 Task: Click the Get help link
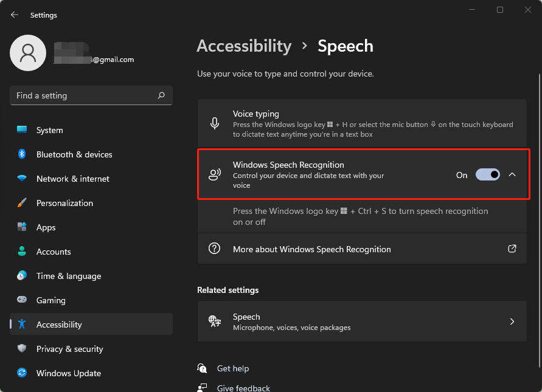[233, 368]
